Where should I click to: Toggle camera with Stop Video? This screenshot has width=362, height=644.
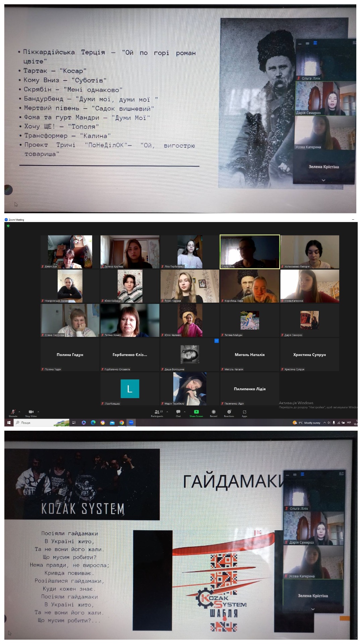point(31,412)
